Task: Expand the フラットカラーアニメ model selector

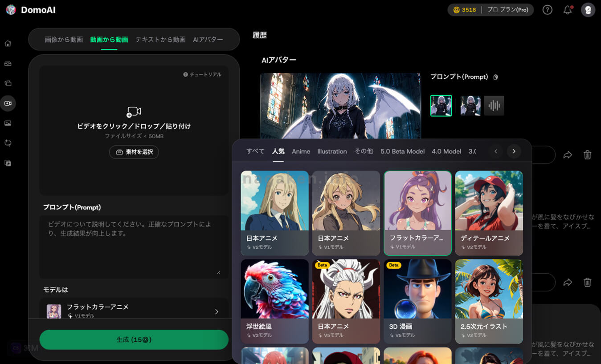Action: click(134, 311)
